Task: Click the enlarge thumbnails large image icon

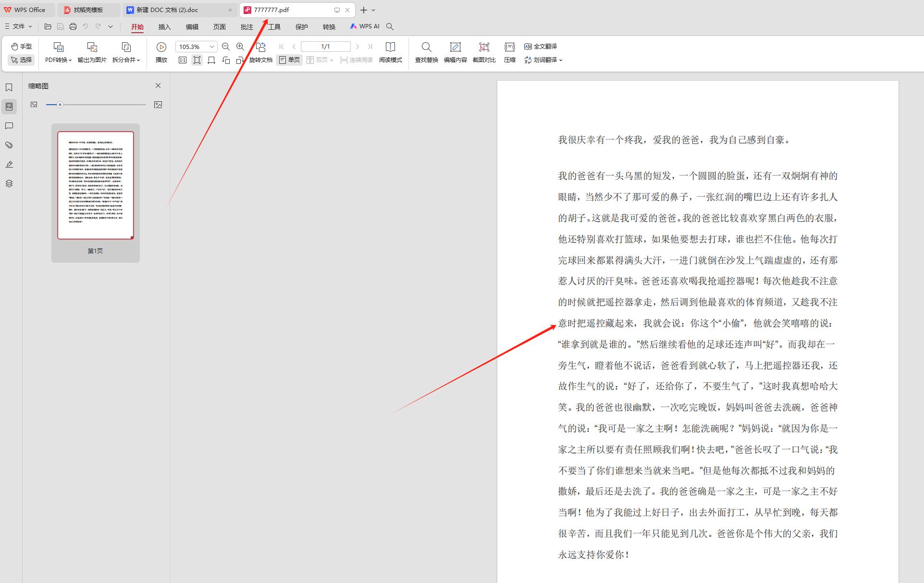Action: pos(158,105)
